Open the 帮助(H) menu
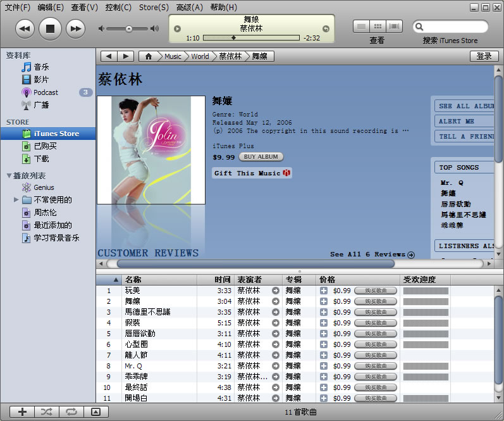 coord(223,7)
